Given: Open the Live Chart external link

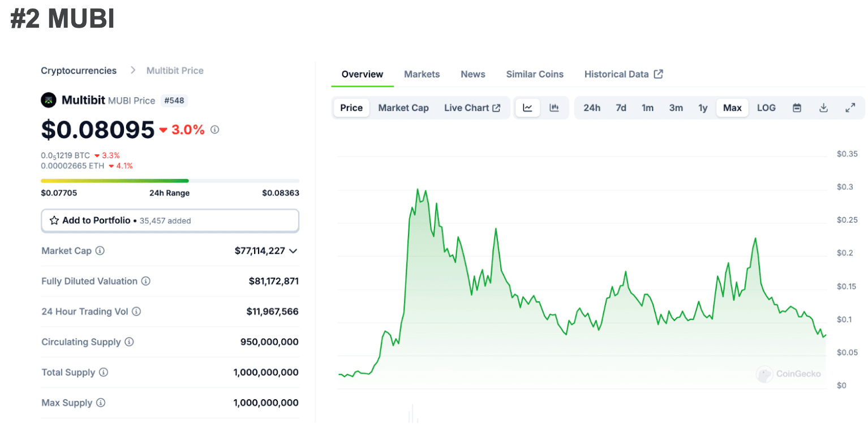Looking at the screenshot, I should tap(472, 108).
